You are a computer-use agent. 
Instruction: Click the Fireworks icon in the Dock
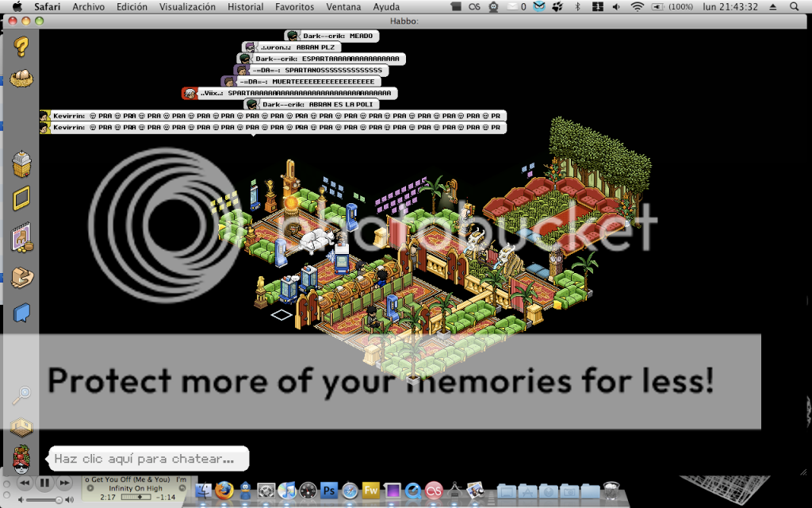pos(370,491)
